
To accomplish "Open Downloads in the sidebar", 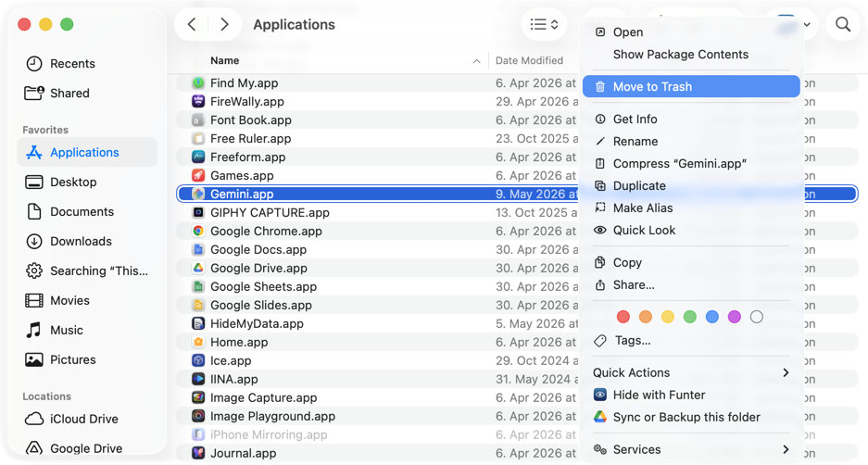I will [87, 242].
